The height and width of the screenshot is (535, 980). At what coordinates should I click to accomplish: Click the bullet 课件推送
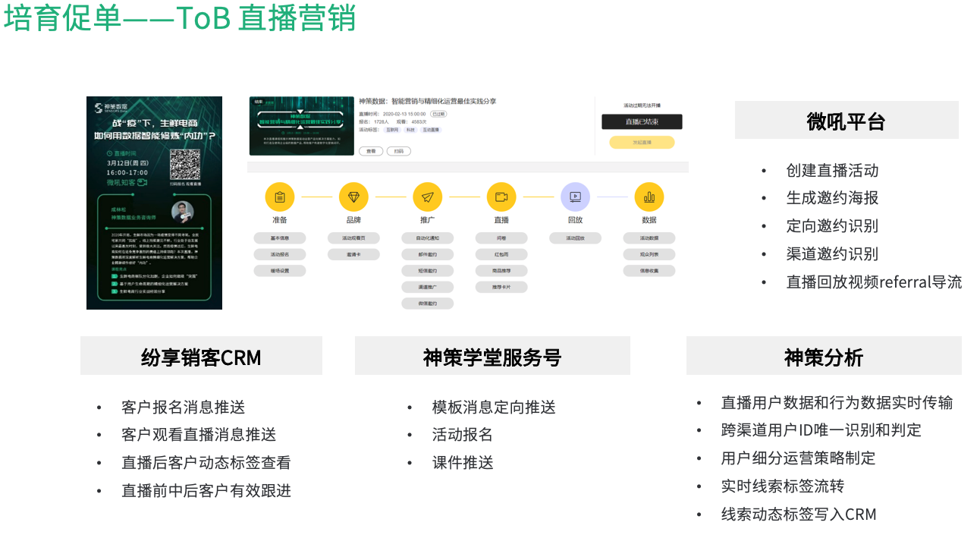pos(463,462)
